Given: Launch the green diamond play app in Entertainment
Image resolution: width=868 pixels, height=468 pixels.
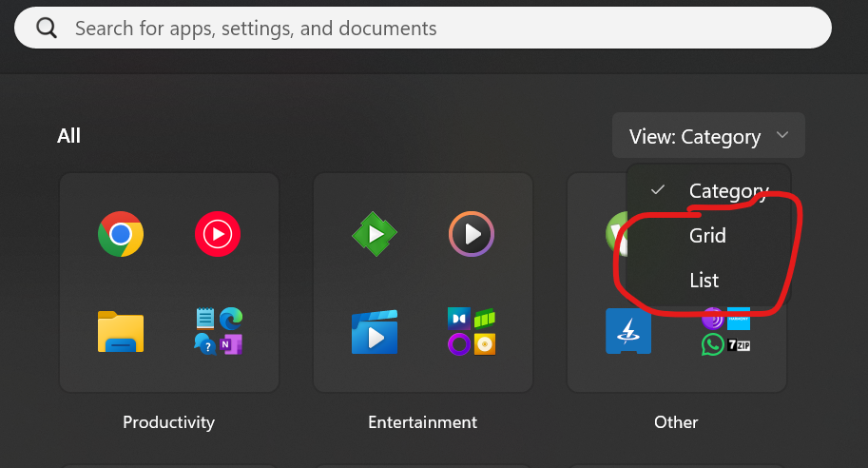Looking at the screenshot, I should [375, 234].
